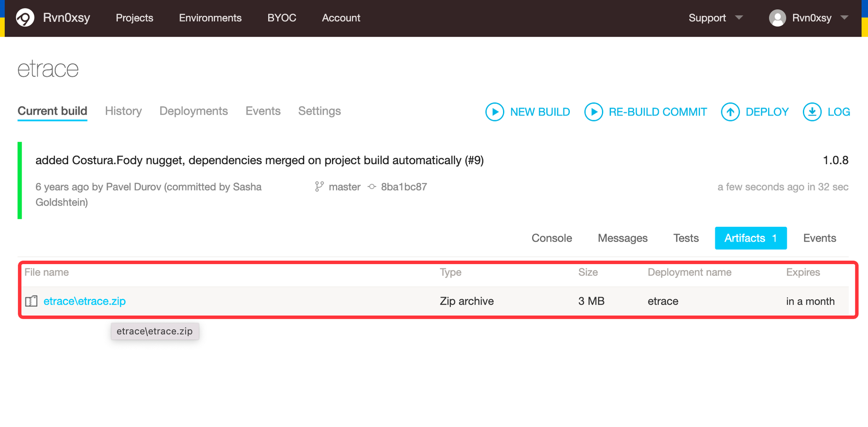Open the Rvn0xsy account dropdown arrow
This screenshot has height=427, width=868.
pyautogui.click(x=844, y=18)
